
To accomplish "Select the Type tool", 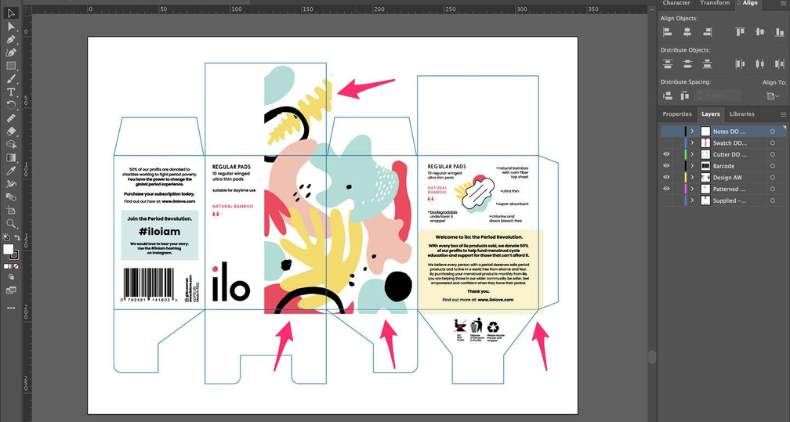I will [11, 92].
